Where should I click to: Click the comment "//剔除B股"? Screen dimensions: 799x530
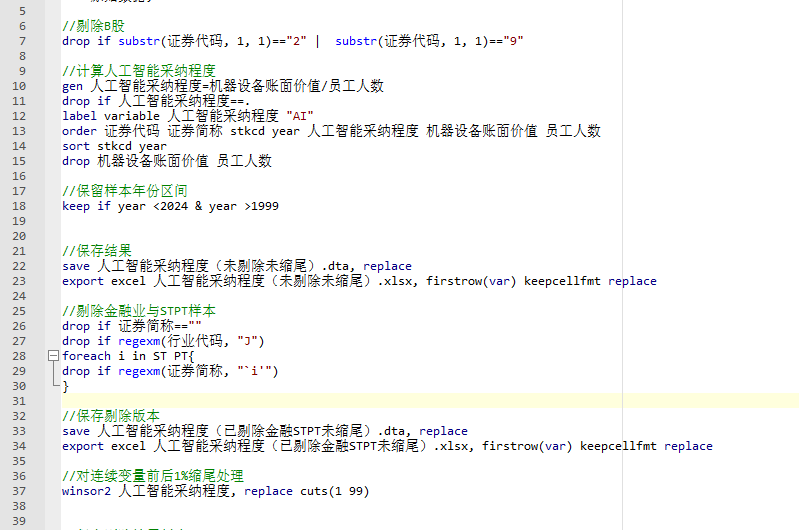pos(94,26)
